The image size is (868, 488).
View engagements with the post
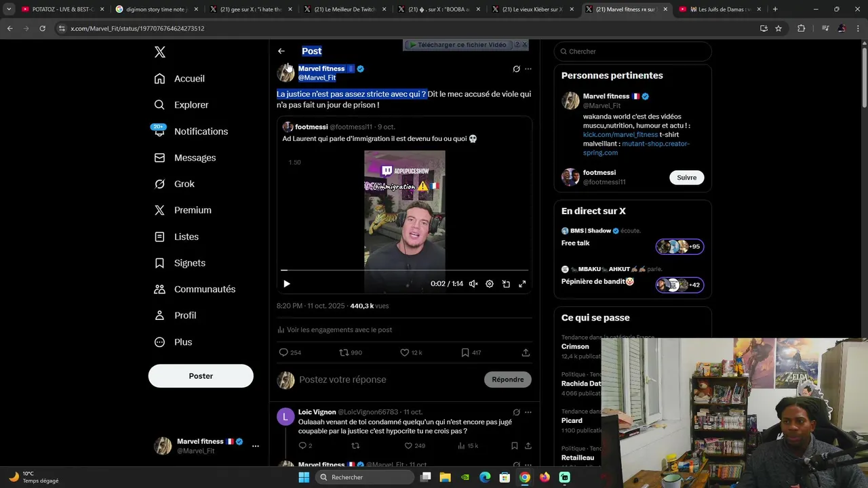[x=334, y=330]
